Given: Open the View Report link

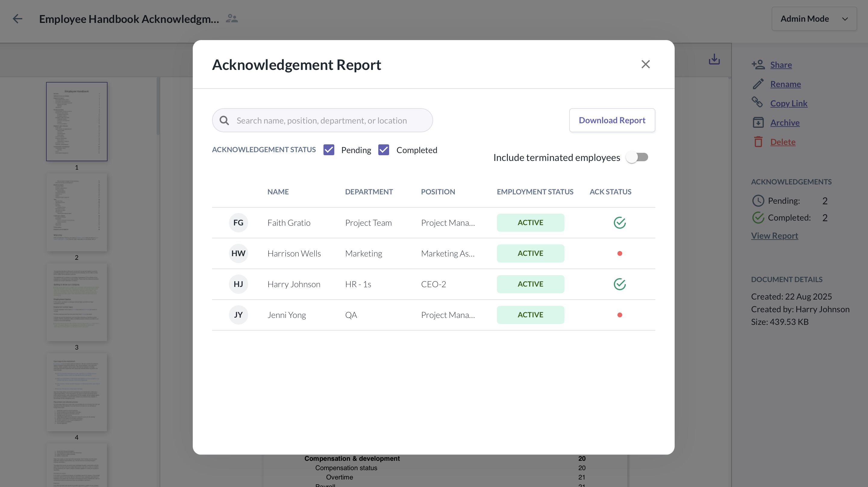Looking at the screenshot, I should click(774, 235).
